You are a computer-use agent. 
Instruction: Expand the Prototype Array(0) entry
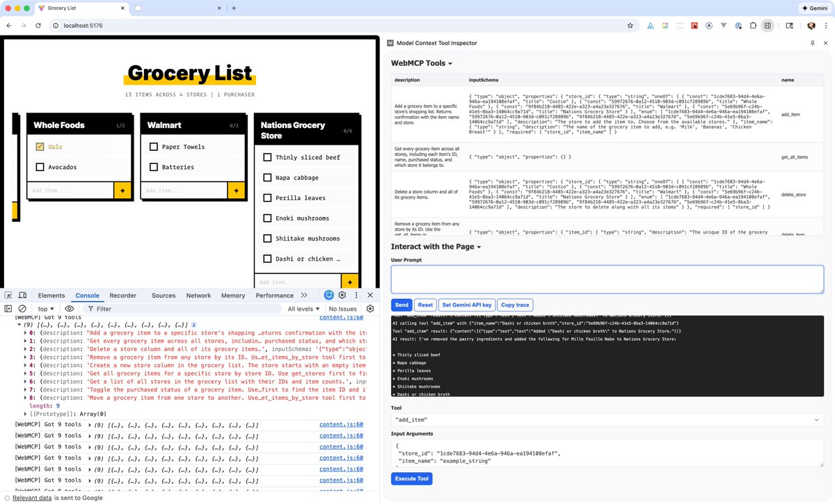point(24,414)
